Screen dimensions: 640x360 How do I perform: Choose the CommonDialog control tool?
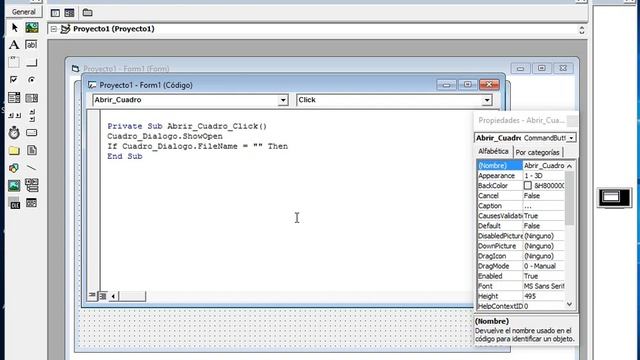coord(32,203)
